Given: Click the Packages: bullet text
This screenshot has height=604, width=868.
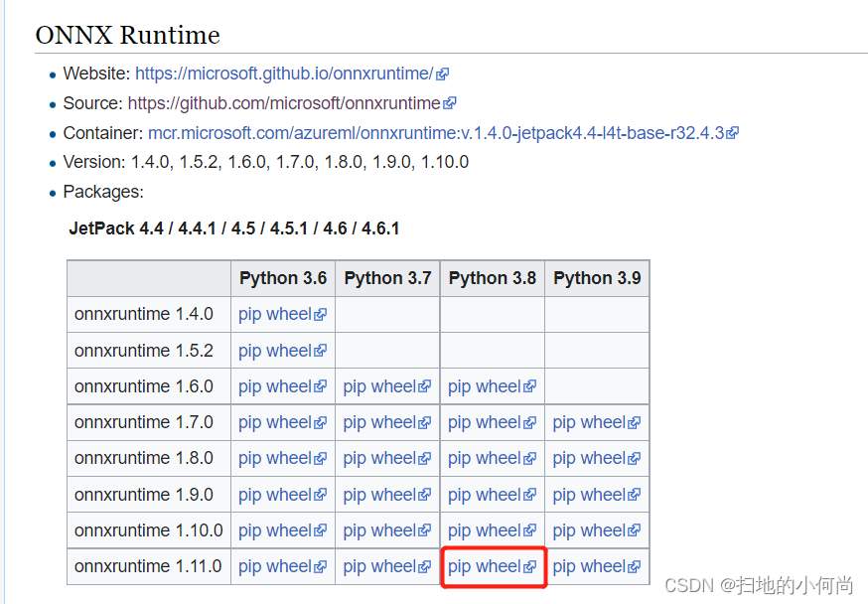Looking at the screenshot, I should click(103, 192).
